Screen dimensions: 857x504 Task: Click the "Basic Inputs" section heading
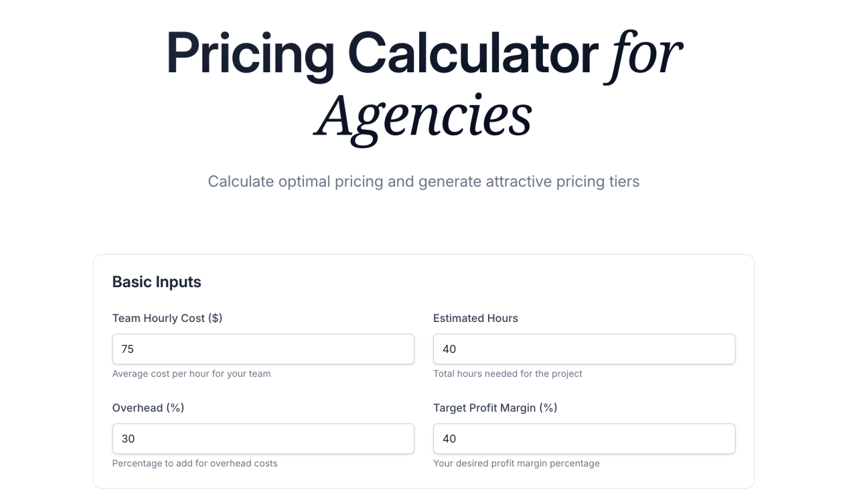coord(157,282)
